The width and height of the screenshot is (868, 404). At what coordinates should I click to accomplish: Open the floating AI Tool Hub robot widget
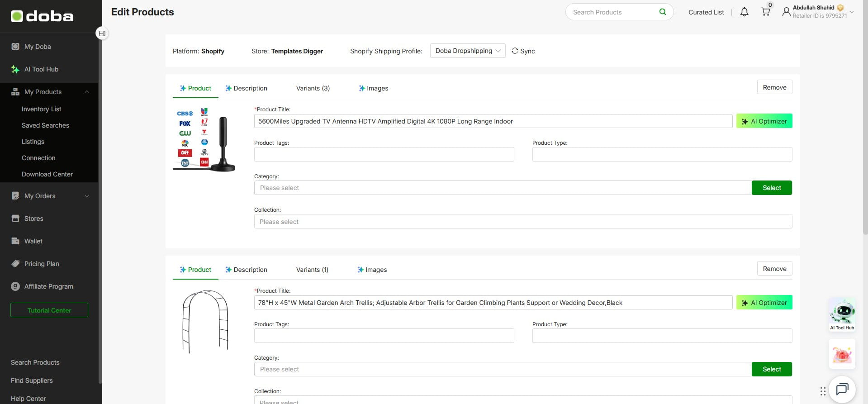click(842, 315)
